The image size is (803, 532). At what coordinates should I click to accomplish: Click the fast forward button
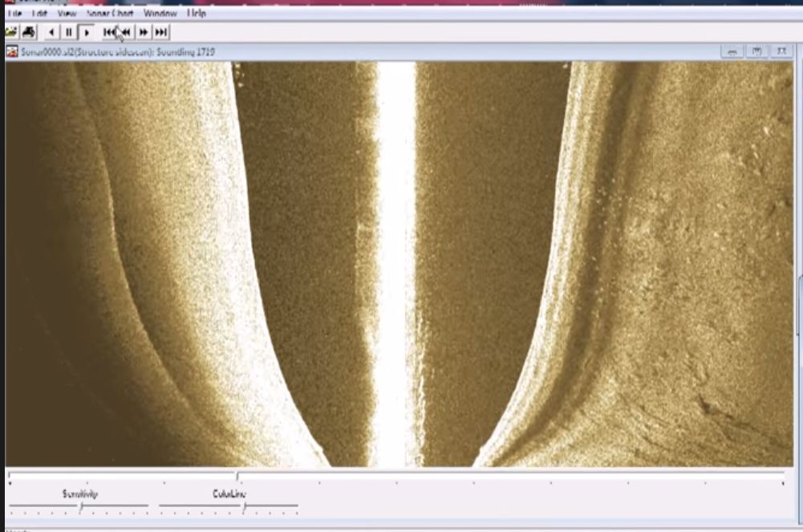[x=144, y=32]
